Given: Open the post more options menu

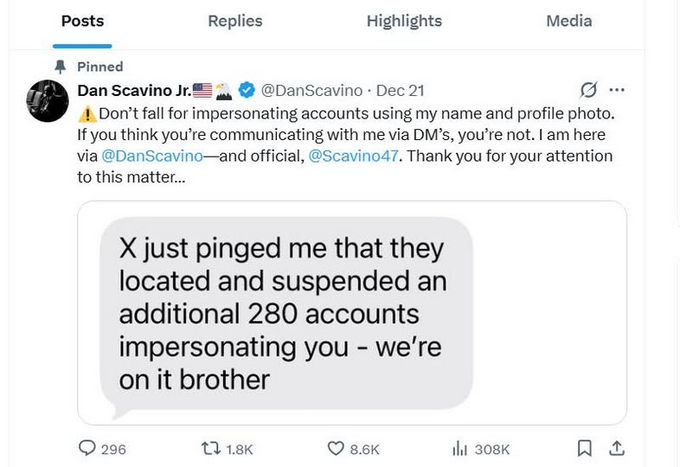Looking at the screenshot, I should click(x=617, y=91).
